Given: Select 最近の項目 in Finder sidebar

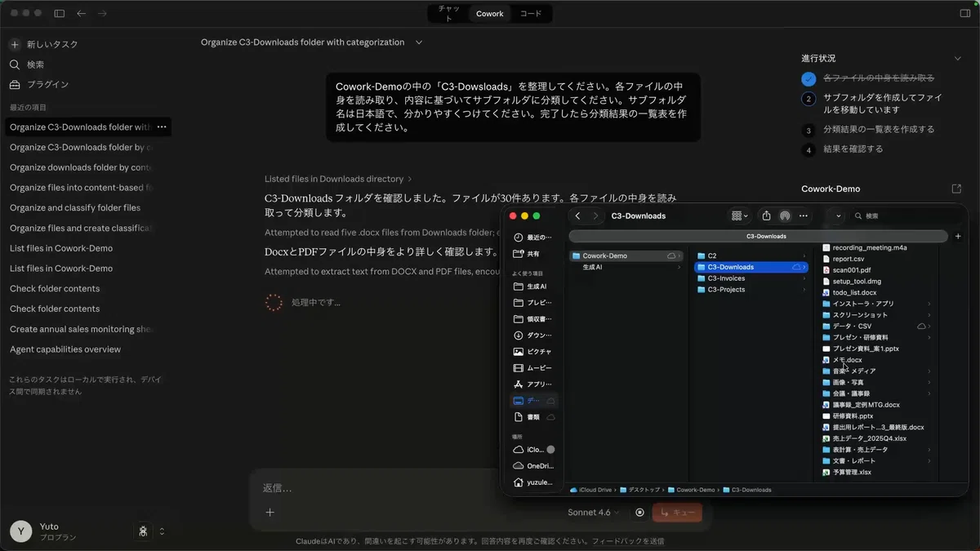Looking at the screenshot, I should coord(532,237).
